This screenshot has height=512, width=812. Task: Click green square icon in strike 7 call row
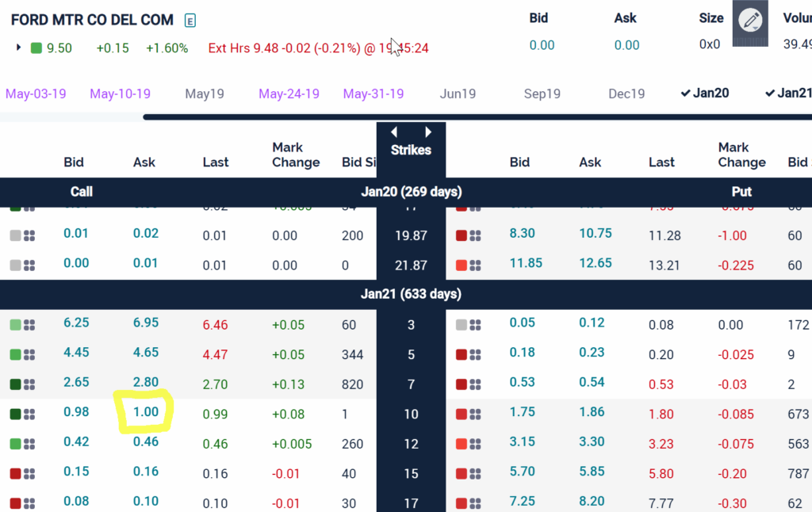coord(15,384)
